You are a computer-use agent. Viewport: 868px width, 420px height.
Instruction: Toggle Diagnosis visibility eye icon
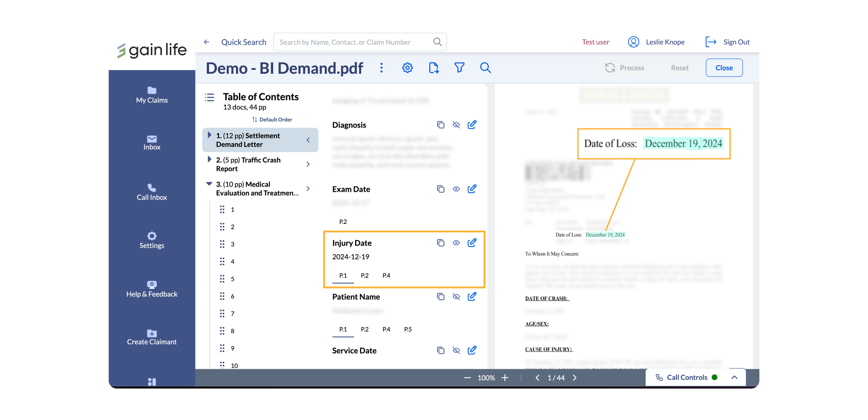(x=456, y=125)
